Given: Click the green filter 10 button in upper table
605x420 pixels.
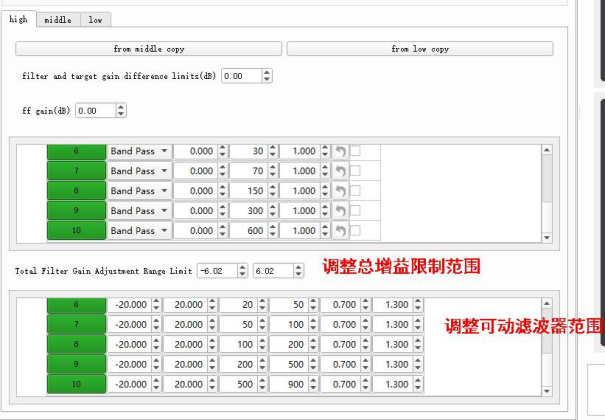Looking at the screenshot, I should [x=76, y=230].
